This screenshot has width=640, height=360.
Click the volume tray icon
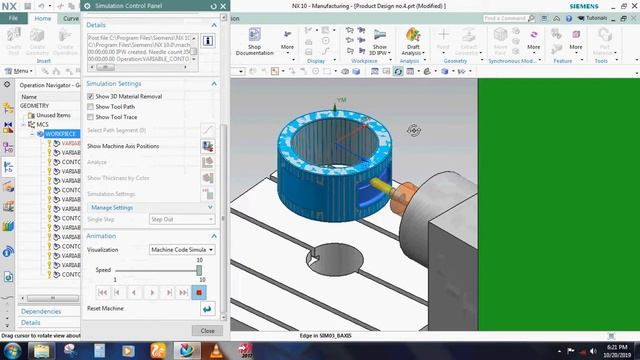pyautogui.click(x=593, y=351)
